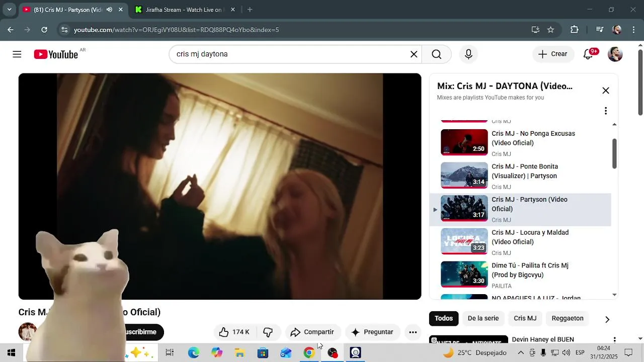Image resolution: width=644 pixels, height=362 pixels.
Task: Go back in browser history
Action: (x=11, y=30)
